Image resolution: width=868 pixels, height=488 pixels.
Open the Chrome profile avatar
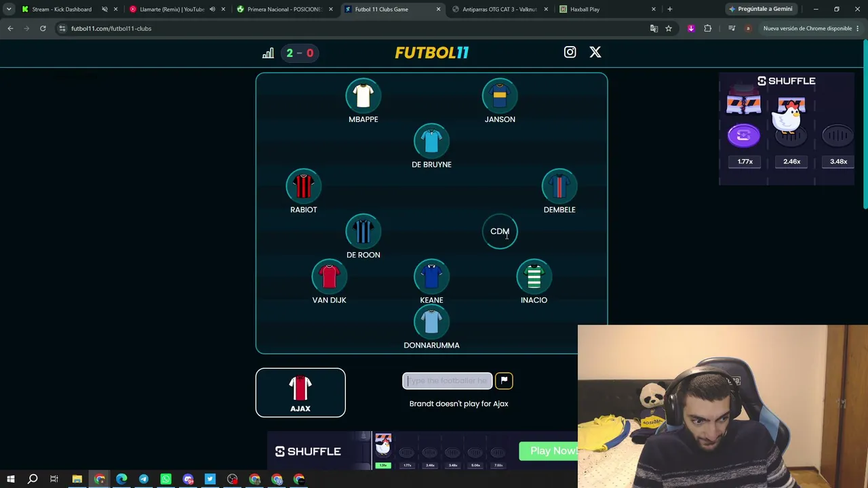748,28
